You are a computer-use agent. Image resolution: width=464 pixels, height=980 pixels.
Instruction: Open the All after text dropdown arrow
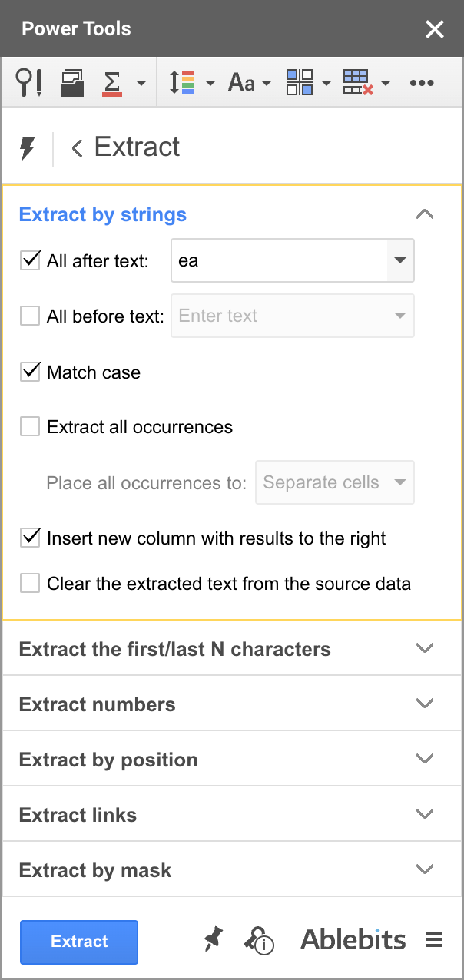pos(399,260)
